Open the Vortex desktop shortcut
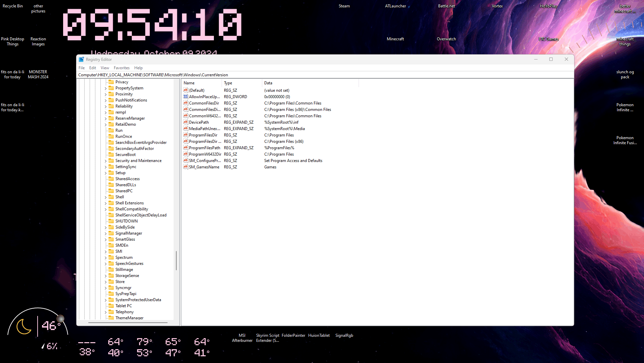The image size is (644, 363). (x=497, y=6)
